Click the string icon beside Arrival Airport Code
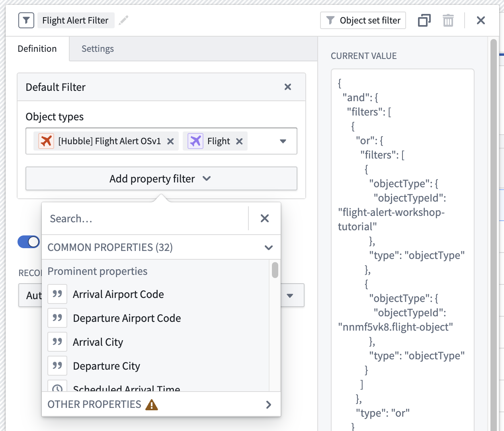504x431 pixels. tap(57, 294)
